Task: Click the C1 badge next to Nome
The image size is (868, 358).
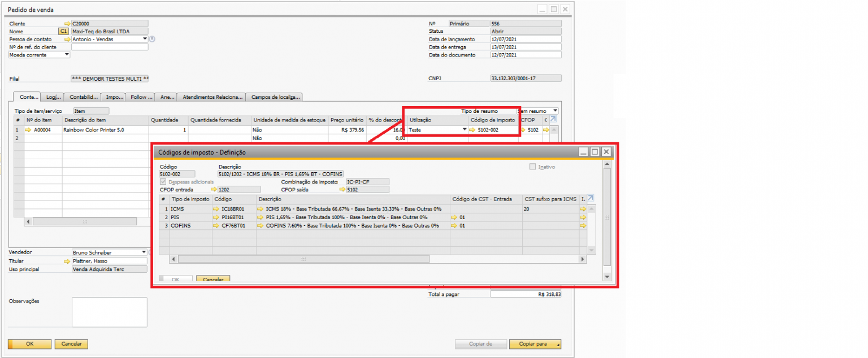Action: [x=63, y=32]
